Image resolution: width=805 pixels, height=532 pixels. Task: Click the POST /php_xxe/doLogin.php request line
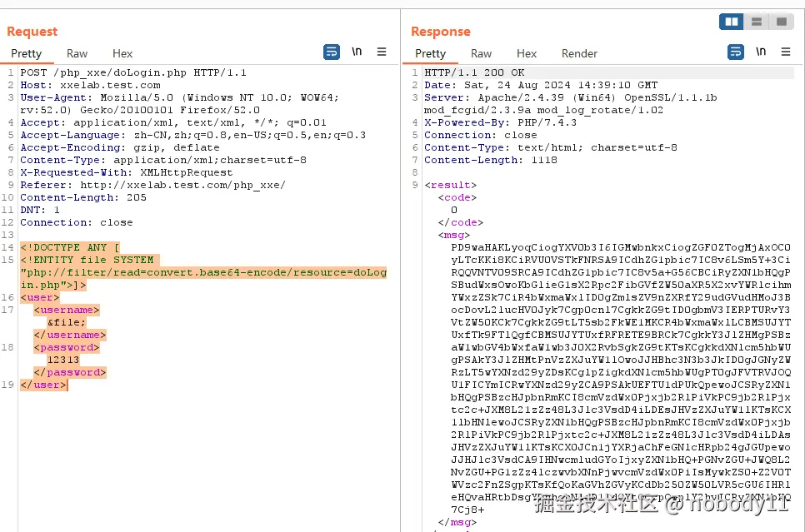pos(133,73)
